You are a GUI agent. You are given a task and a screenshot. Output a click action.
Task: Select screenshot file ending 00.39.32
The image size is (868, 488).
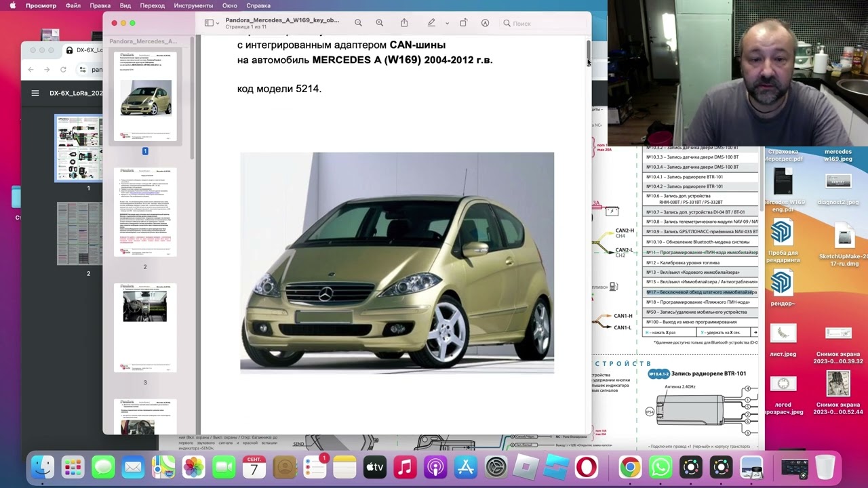[838, 345]
